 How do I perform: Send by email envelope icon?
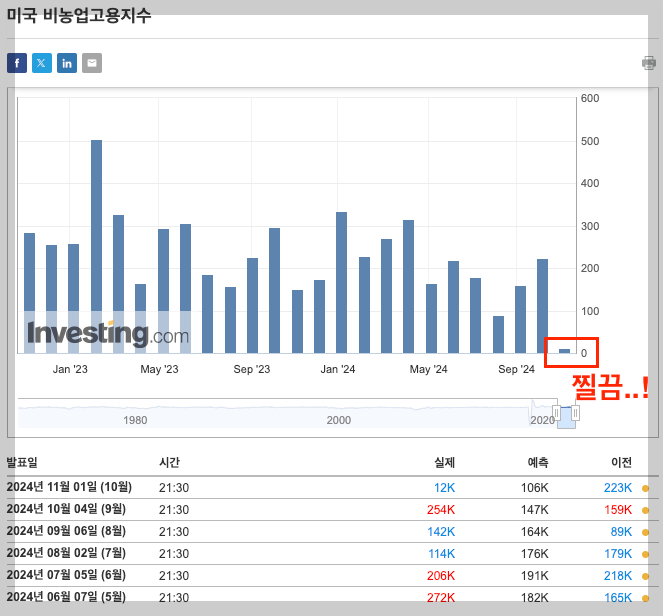92,63
